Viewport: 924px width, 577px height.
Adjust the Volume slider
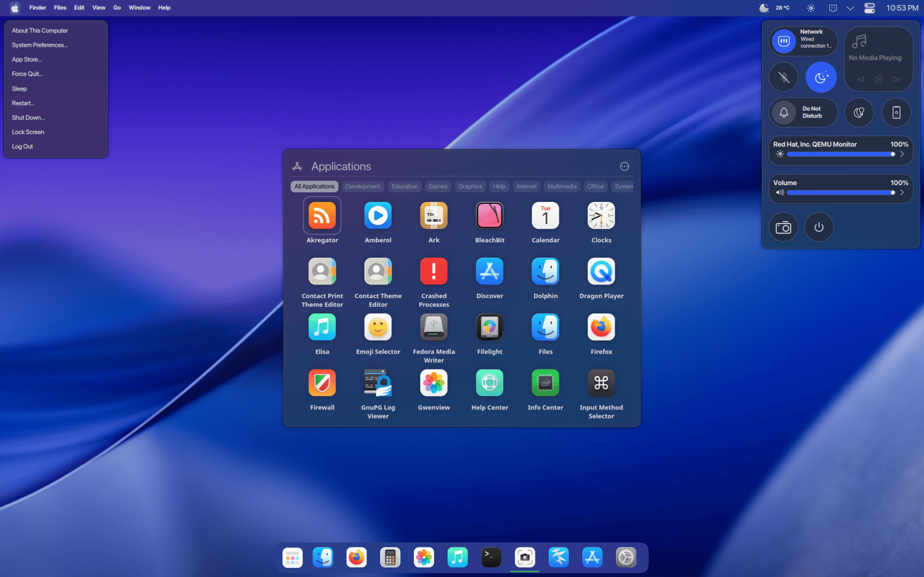(x=841, y=193)
